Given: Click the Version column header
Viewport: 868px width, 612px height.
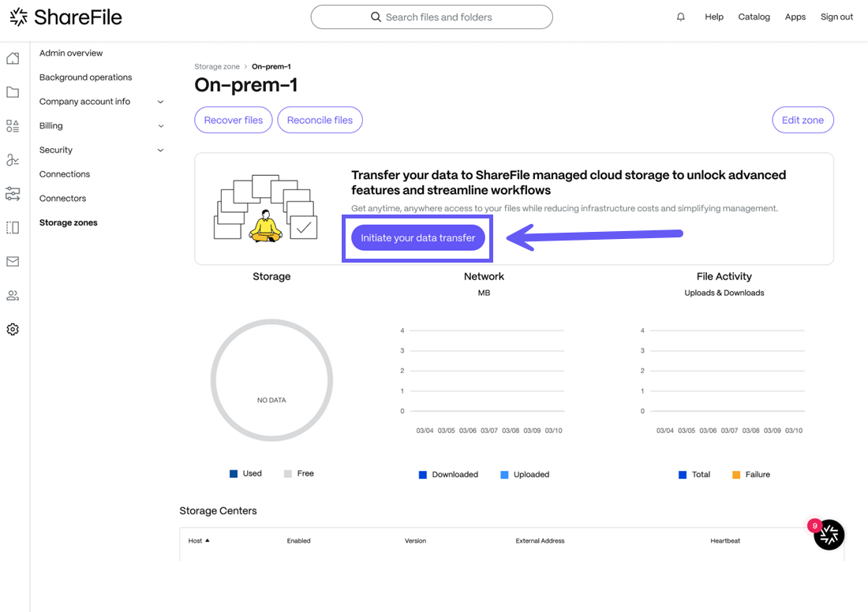Looking at the screenshot, I should click(415, 540).
